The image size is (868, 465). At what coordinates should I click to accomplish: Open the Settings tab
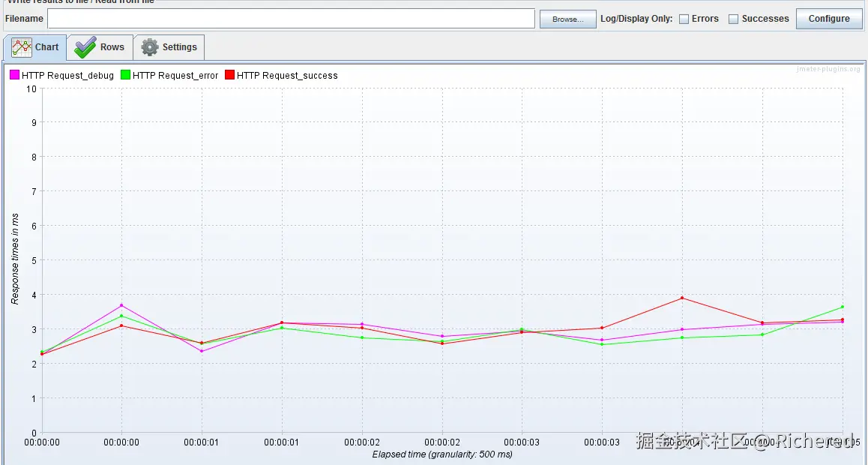[169, 47]
